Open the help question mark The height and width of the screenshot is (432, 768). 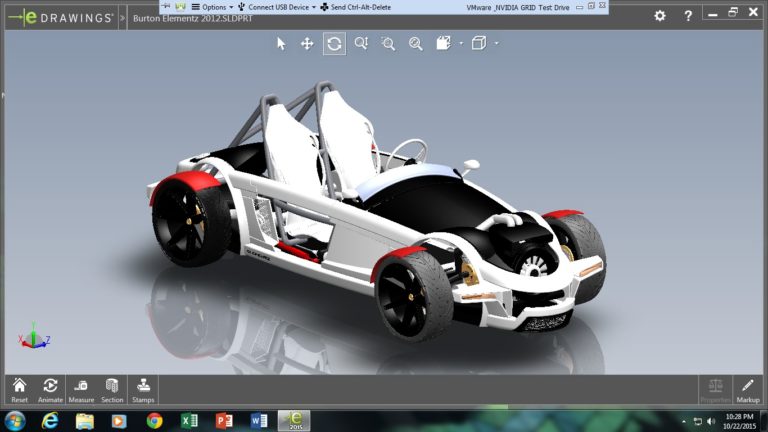[688, 16]
